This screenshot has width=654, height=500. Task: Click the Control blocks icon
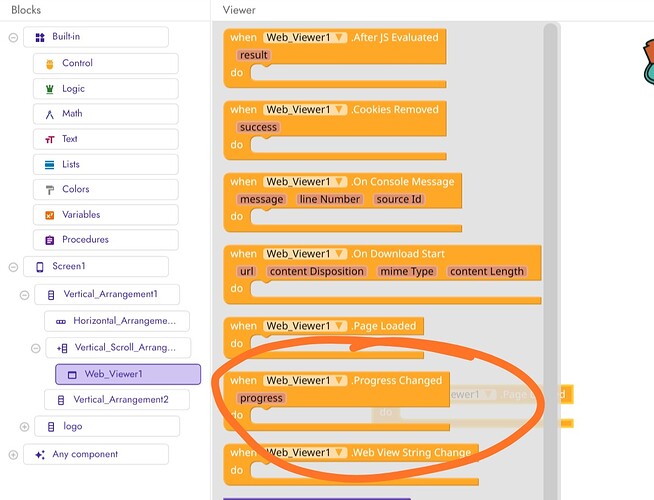50,64
